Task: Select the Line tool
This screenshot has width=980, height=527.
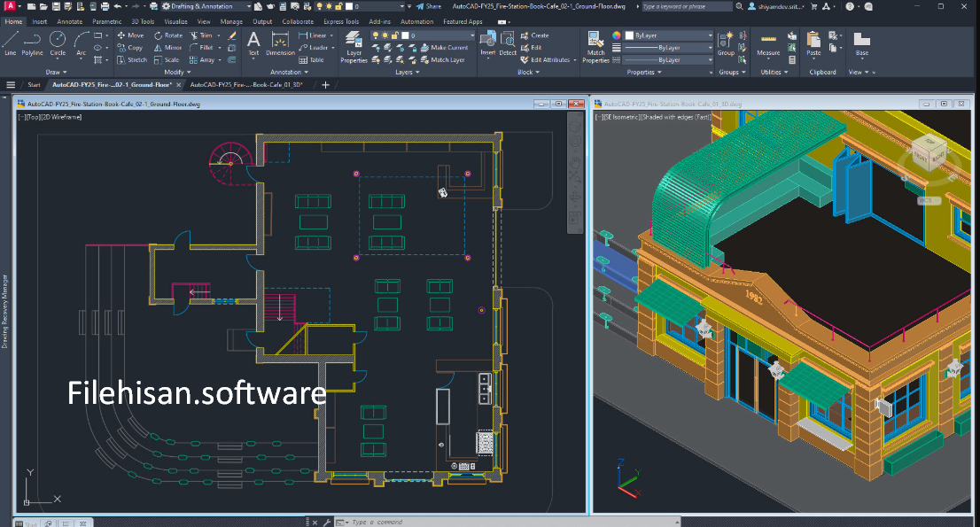Action: (10, 43)
